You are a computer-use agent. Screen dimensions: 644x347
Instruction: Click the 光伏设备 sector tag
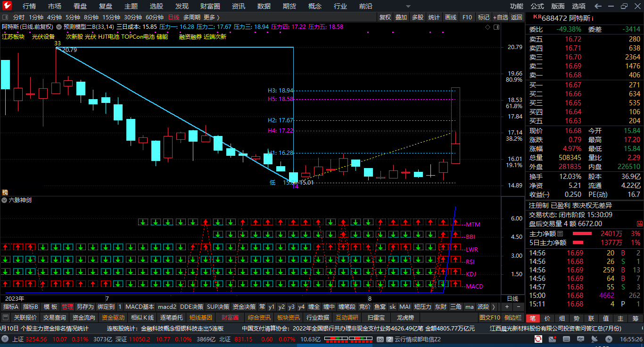(x=43, y=36)
